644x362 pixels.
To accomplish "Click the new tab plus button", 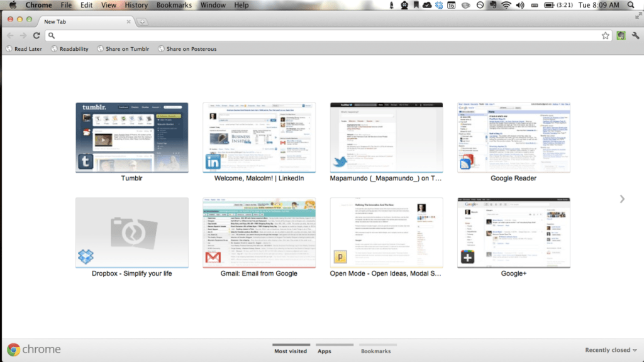I will click(x=143, y=22).
